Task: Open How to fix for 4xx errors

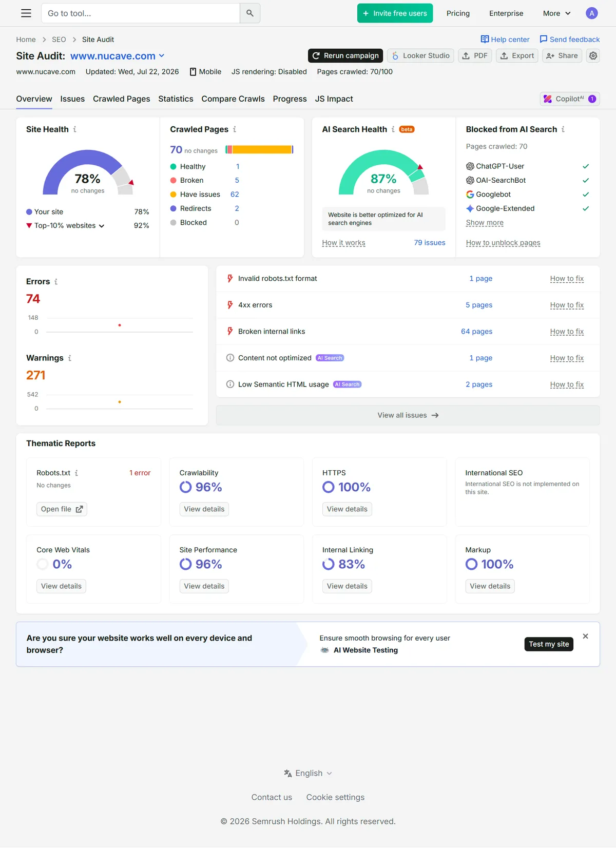Action: (x=567, y=305)
